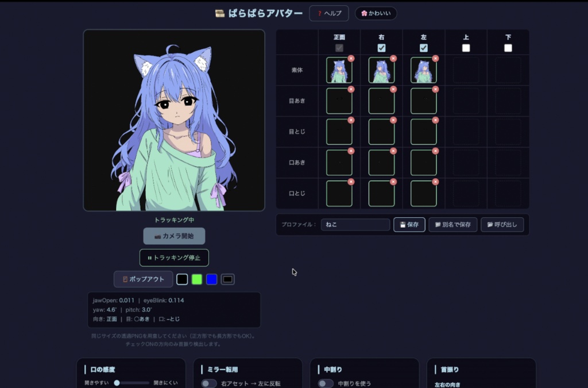Select the 素体 左 thumbnail
The height and width of the screenshot is (388, 588).
(424, 70)
